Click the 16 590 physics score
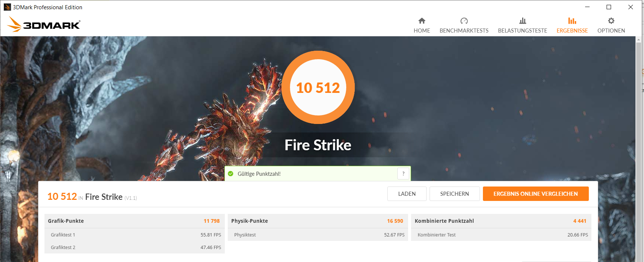 pyautogui.click(x=395, y=221)
